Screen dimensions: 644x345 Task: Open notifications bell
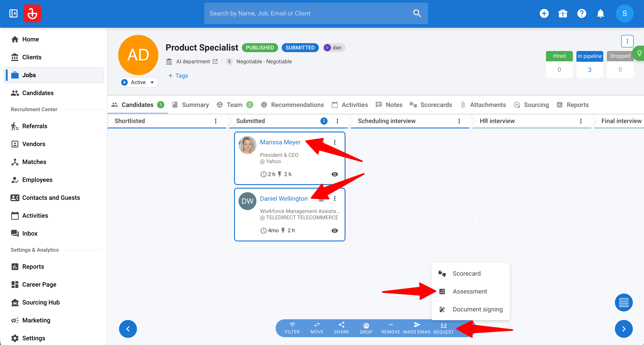click(x=600, y=13)
